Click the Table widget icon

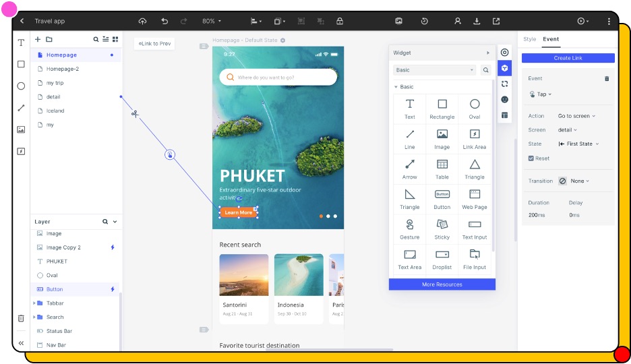click(442, 167)
